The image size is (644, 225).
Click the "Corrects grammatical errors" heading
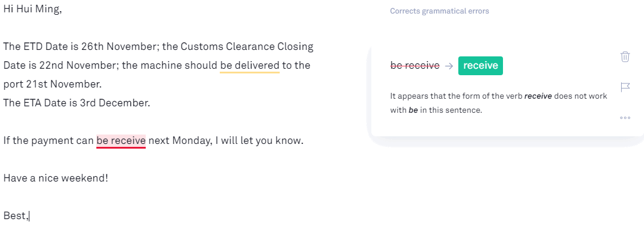click(x=440, y=11)
